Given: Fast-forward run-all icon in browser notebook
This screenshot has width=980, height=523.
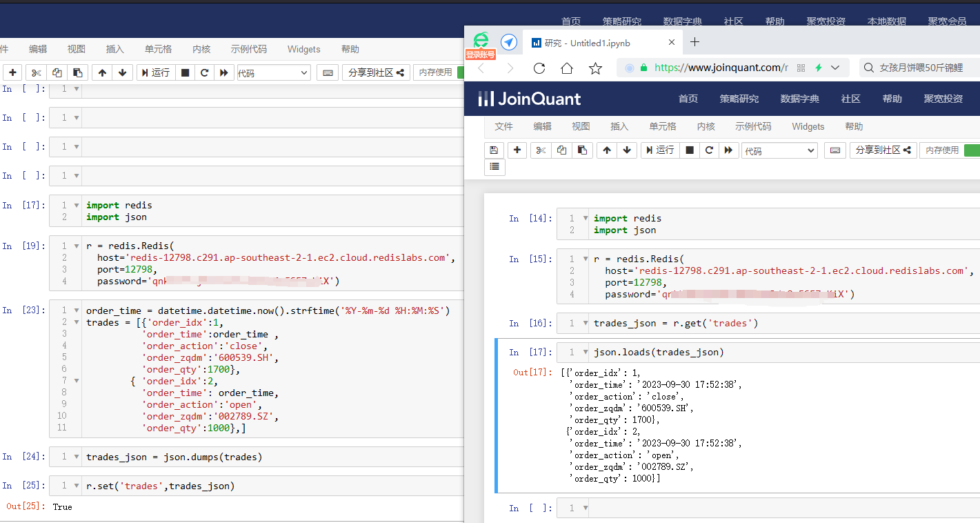Looking at the screenshot, I should point(728,150).
